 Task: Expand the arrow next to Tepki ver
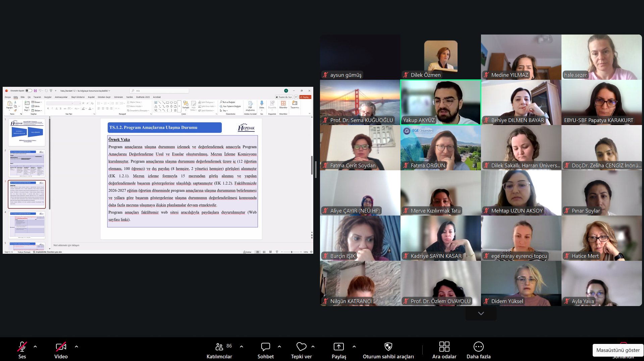coord(313,347)
